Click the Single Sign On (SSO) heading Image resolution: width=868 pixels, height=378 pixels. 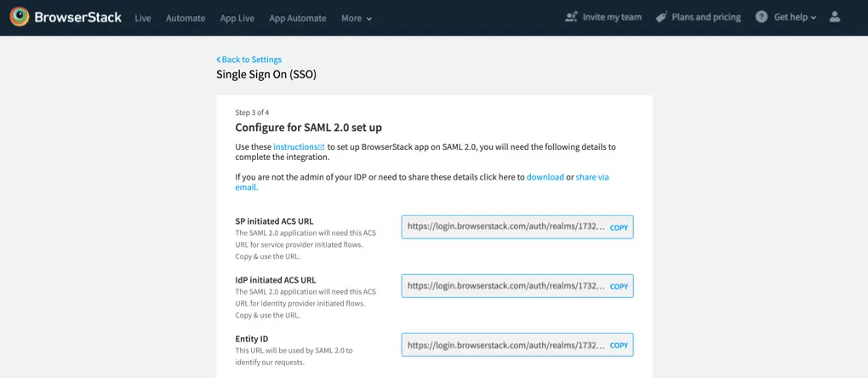point(266,74)
